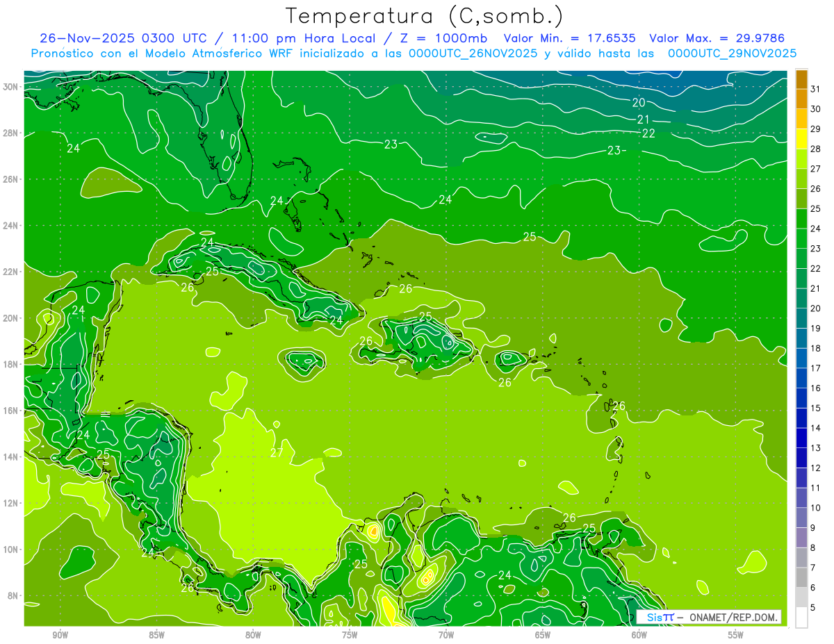Click the 80W longitude axis label
834x644 pixels.
point(253,635)
